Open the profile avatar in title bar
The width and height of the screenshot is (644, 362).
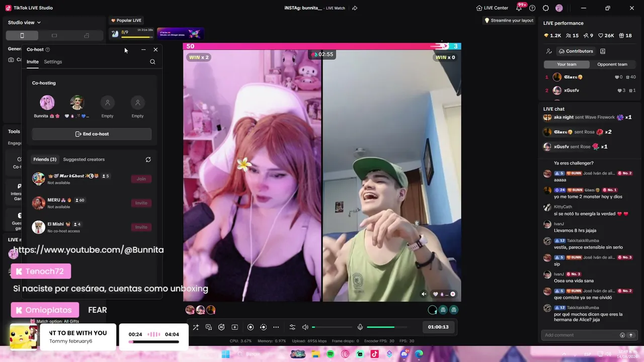[x=559, y=8]
